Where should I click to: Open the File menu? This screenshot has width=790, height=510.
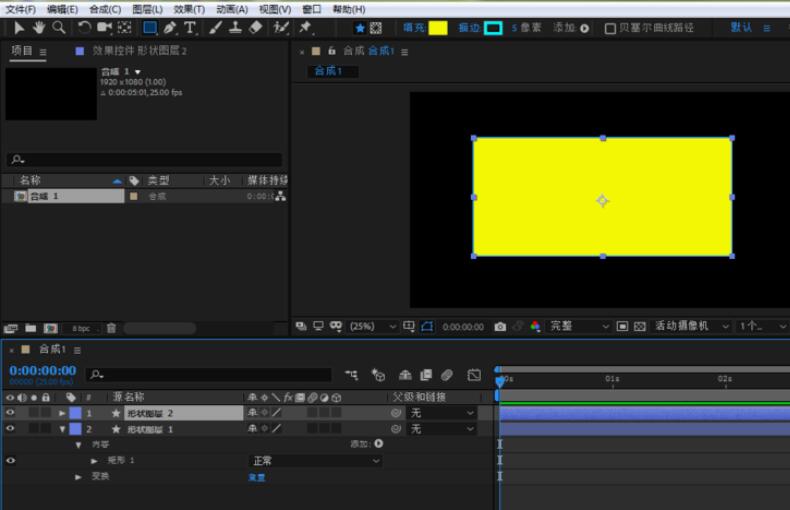click(x=21, y=9)
